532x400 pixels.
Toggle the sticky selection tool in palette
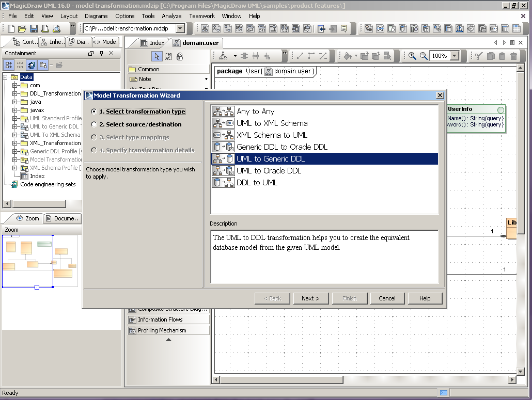click(x=168, y=56)
